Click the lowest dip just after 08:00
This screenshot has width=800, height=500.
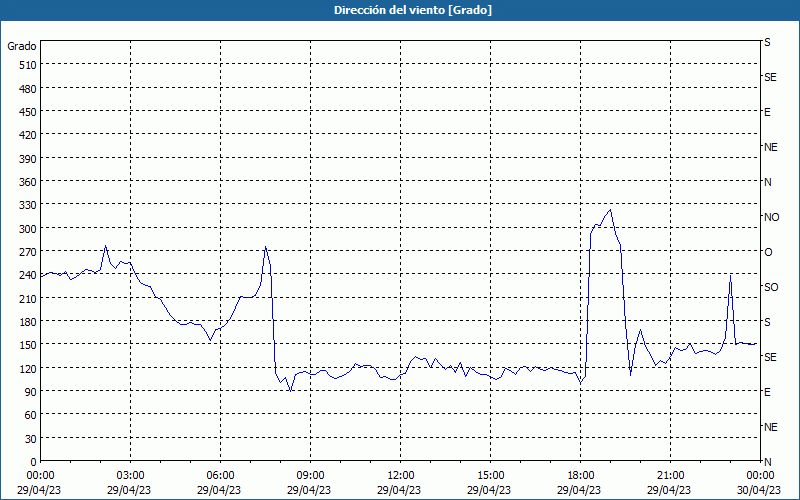[x=290, y=391]
